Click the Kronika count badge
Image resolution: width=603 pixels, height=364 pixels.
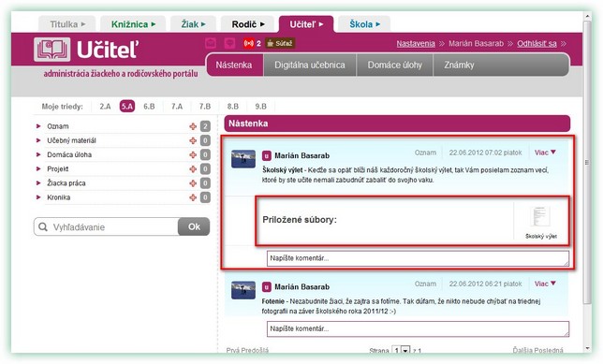tap(205, 197)
